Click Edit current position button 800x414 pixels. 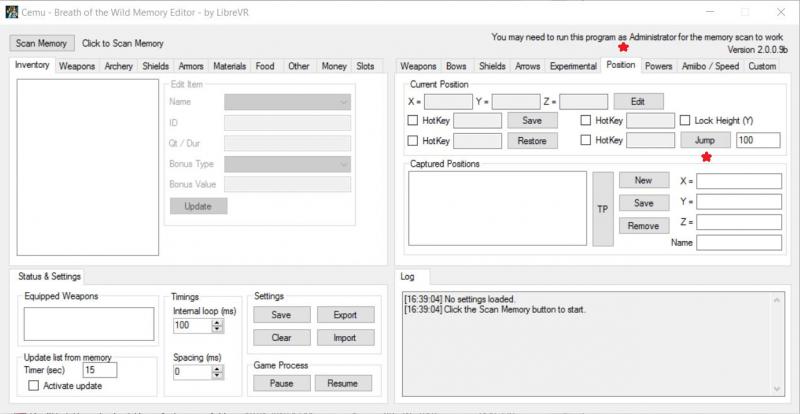click(x=638, y=102)
